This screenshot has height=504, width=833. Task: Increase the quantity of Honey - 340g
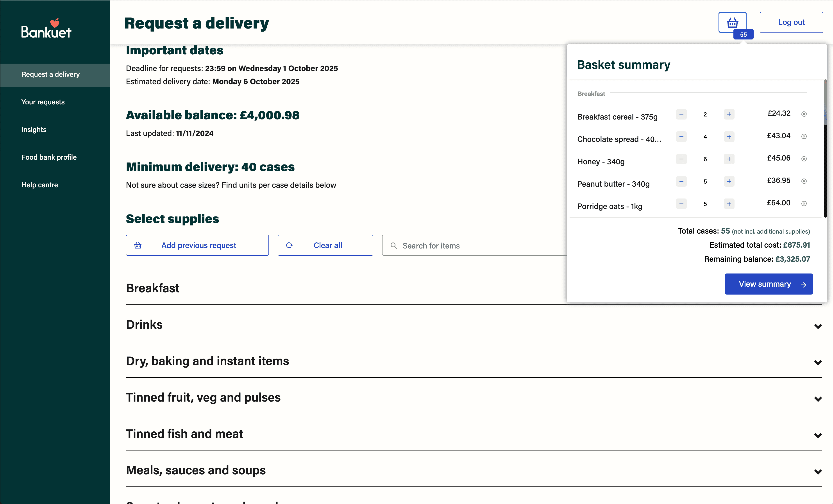(x=729, y=159)
